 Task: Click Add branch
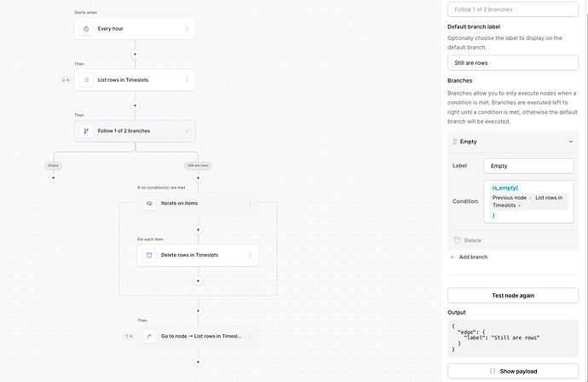469,257
